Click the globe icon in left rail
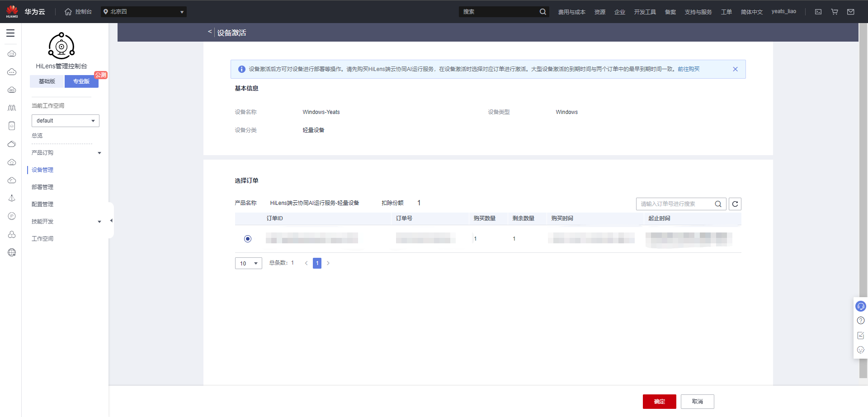Screen dimensions: 868x417 point(12,252)
